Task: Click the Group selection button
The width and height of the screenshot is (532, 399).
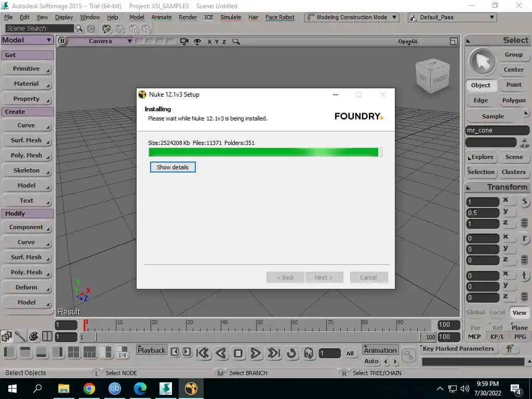Action: (x=513, y=55)
